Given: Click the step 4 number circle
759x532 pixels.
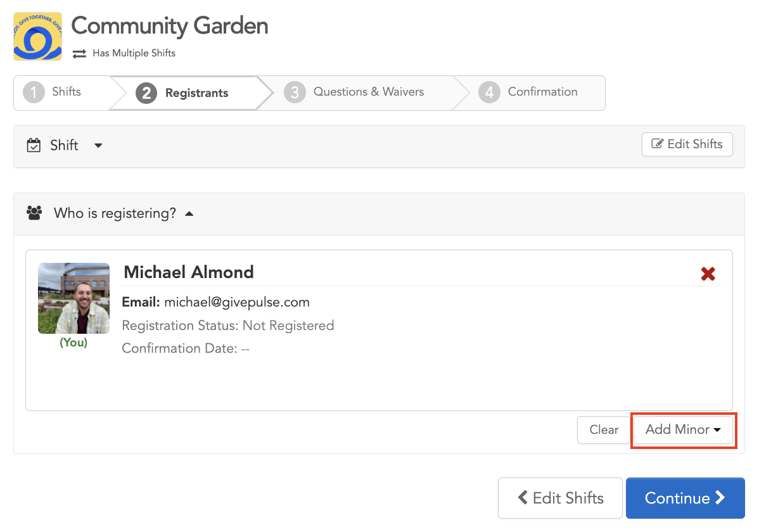Looking at the screenshot, I should coord(489,92).
